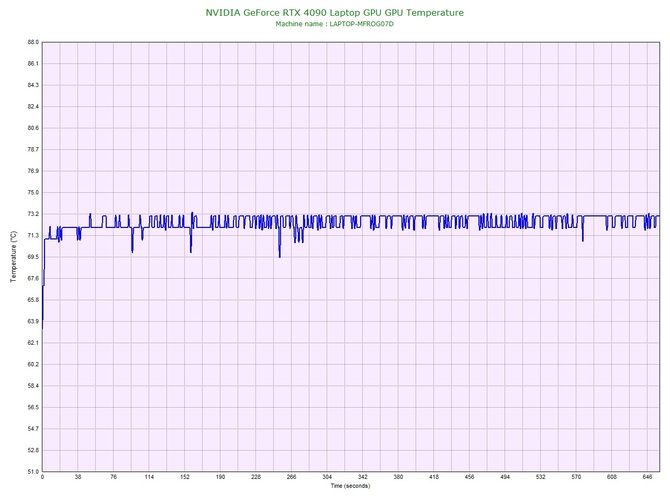Click the y-axis value 67.6
The image size is (670, 503).
pos(33,278)
